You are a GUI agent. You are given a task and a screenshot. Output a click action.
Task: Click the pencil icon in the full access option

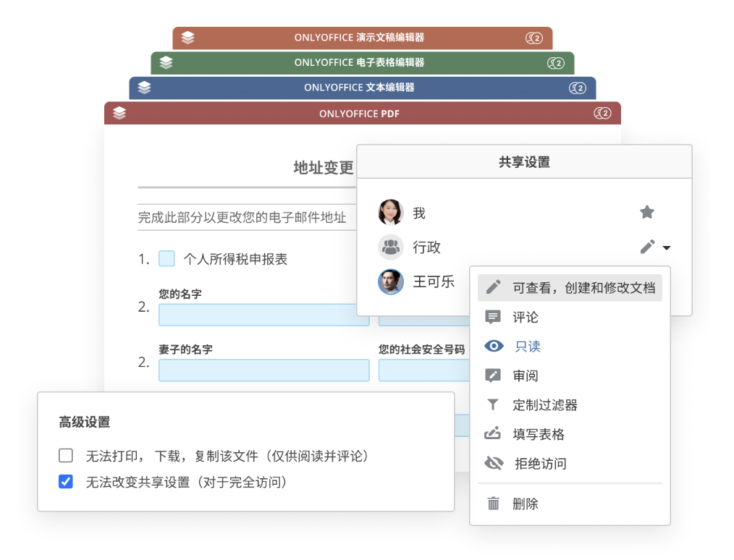click(494, 287)
